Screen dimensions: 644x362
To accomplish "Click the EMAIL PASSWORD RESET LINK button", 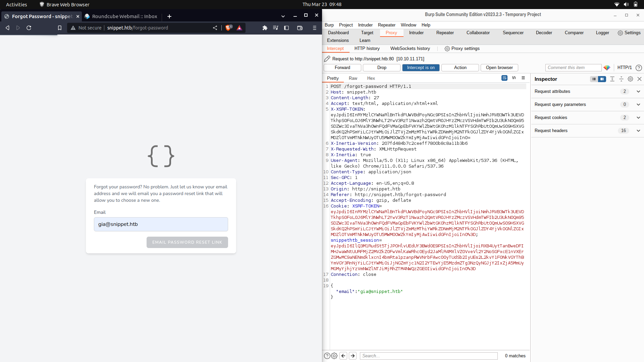I will [187, 242].
